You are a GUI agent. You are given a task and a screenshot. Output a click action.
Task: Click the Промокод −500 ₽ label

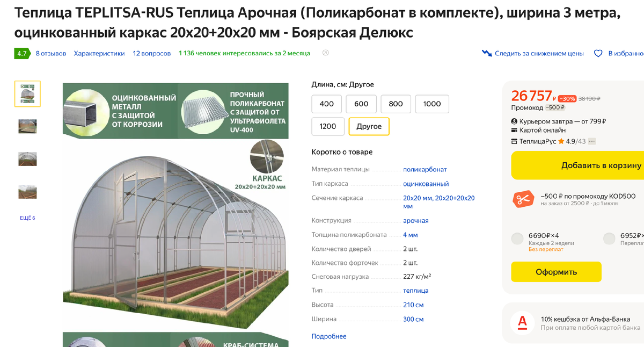(538, 107)
